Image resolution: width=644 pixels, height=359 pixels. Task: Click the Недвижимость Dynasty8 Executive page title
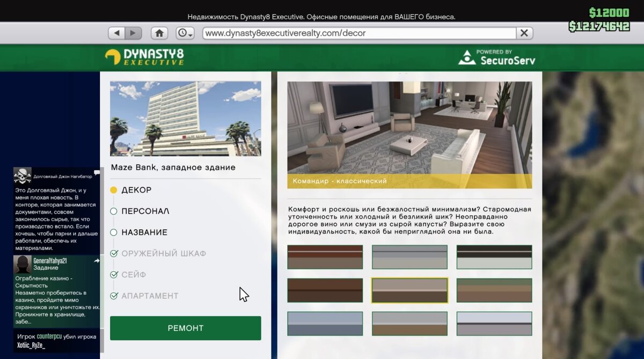pyautogui.click(x=321, y=17)
